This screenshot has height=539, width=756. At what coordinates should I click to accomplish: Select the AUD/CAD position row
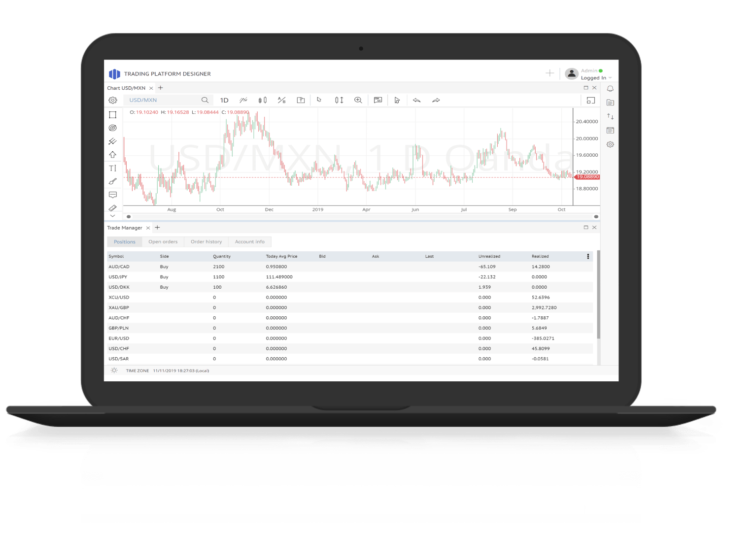[350, 267]
